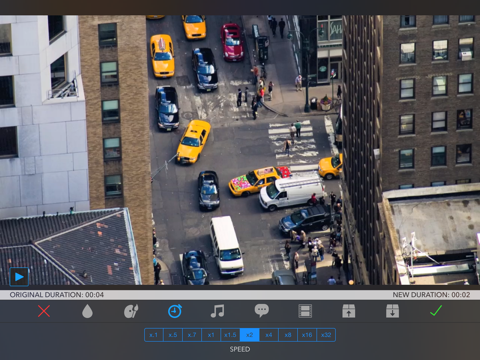This screenshot has height=360, width=480.
Task: Set speed to x16
Action: point(307,335)
